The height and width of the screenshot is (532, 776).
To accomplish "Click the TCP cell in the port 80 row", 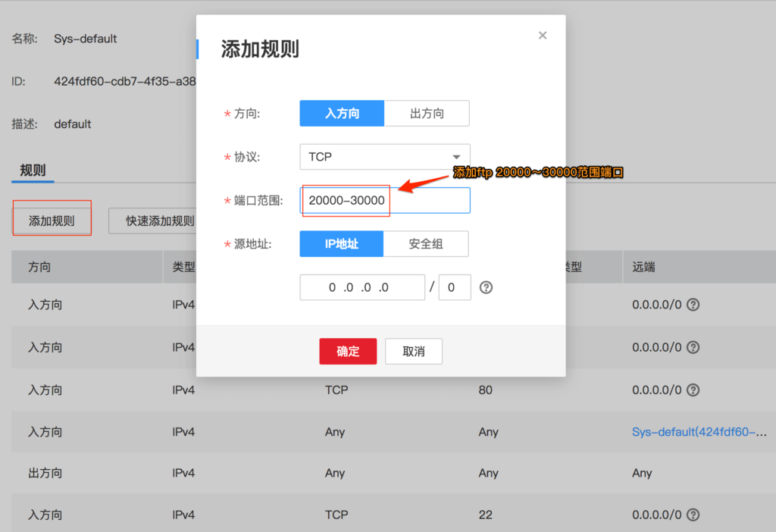I will (336, 390).
